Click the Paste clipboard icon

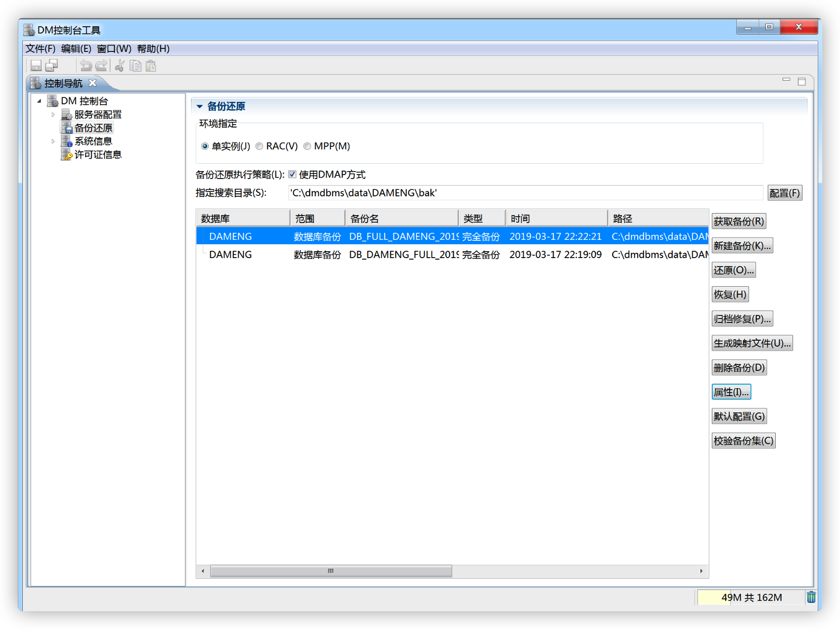[x=151, y=65]
